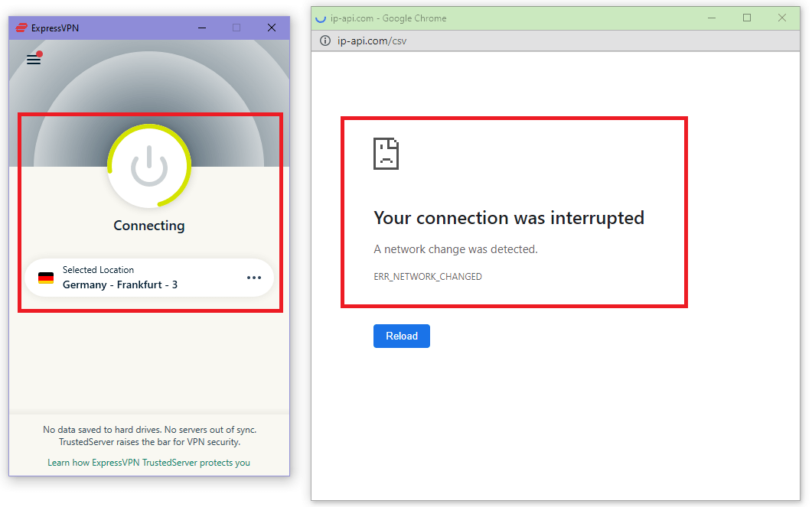Click the 'Selected Location' label
812x507 pixels.
coord(99,270)
